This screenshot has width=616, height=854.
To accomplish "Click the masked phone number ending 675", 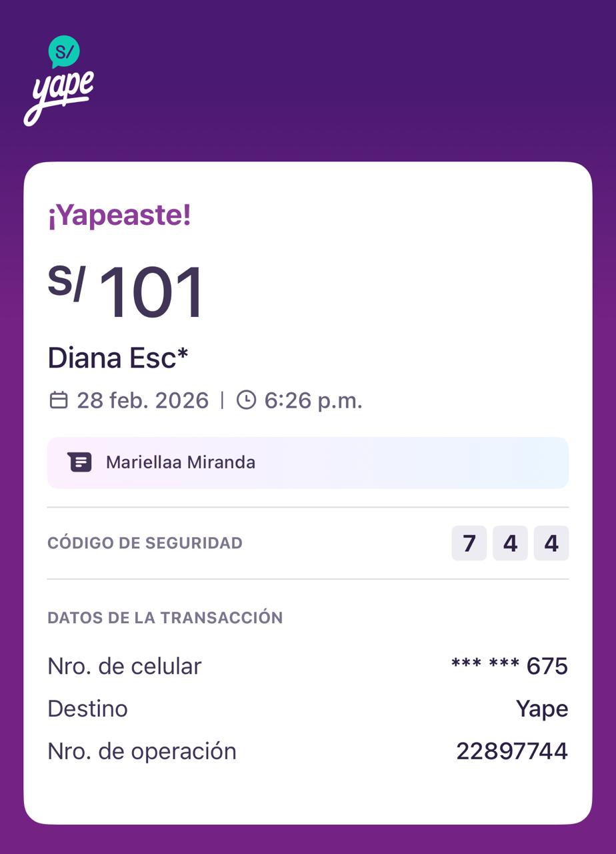I will (509, 666).
